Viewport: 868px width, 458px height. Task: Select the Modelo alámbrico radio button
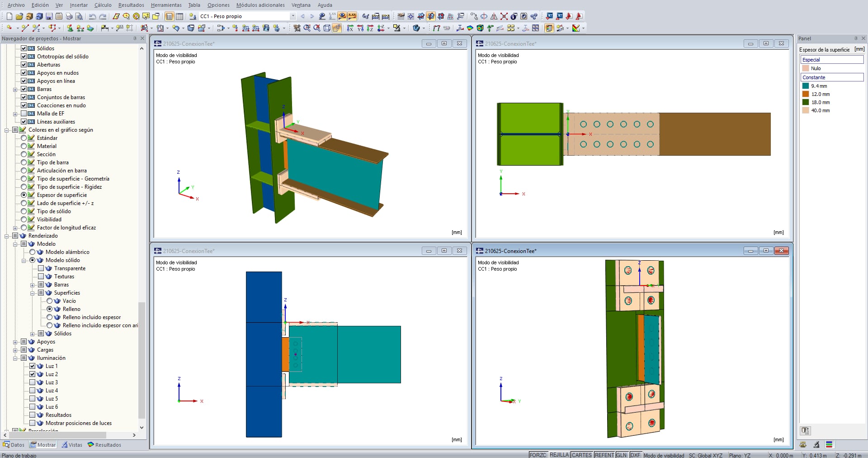(x=33, y=252)
